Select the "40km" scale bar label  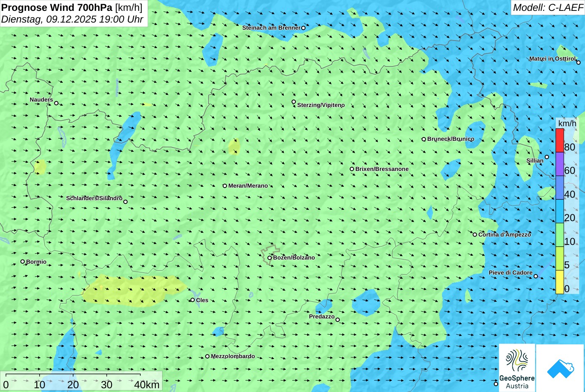(147, 384)
